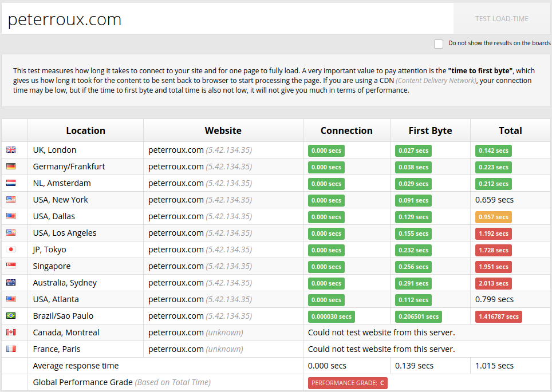
Task: Click the German flag icon for Frankfurt
Action: click(x=11, y=166)
